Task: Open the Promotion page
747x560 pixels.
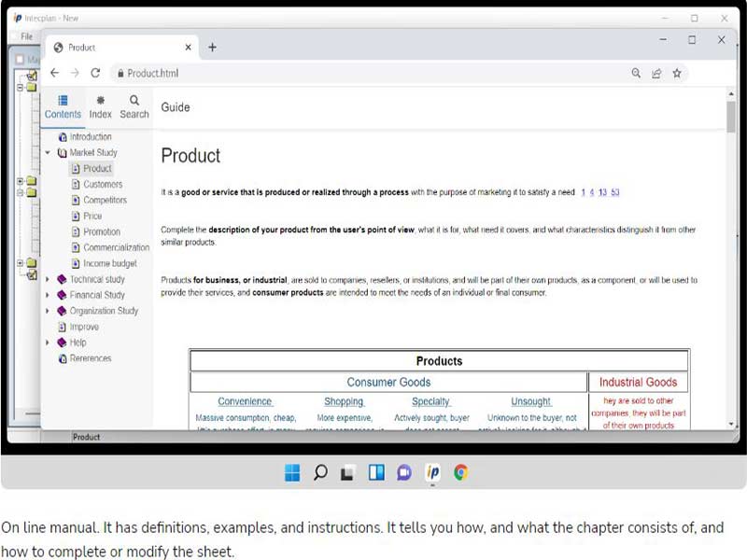Action: [102, 231]
